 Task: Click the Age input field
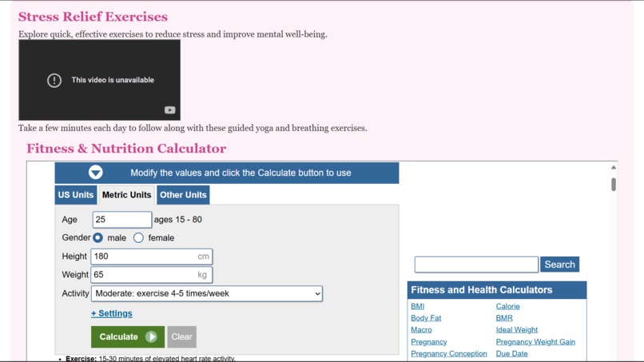pos(122,220)
